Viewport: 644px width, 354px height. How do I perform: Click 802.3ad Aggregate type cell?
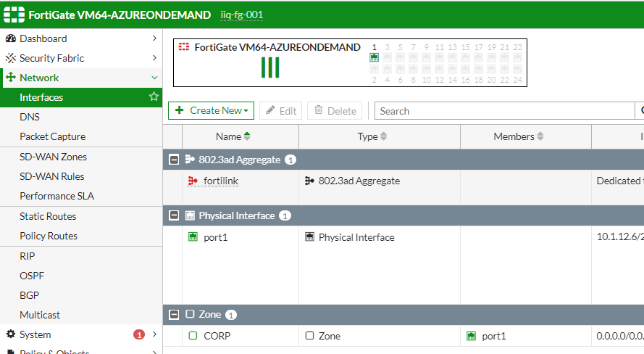(380, 187)
